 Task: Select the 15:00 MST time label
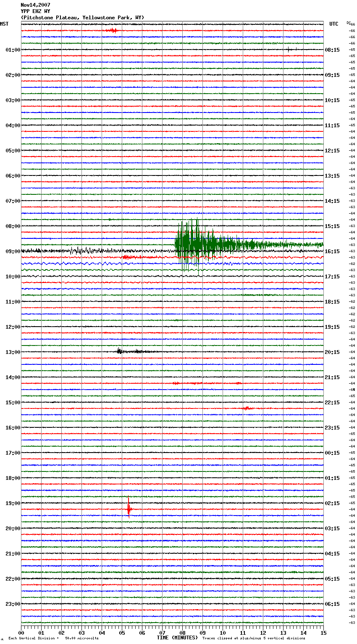[x=13, y=403]
